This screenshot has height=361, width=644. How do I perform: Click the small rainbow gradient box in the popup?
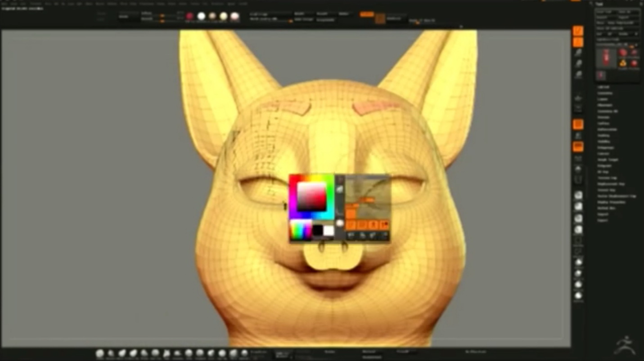(301, 231)
